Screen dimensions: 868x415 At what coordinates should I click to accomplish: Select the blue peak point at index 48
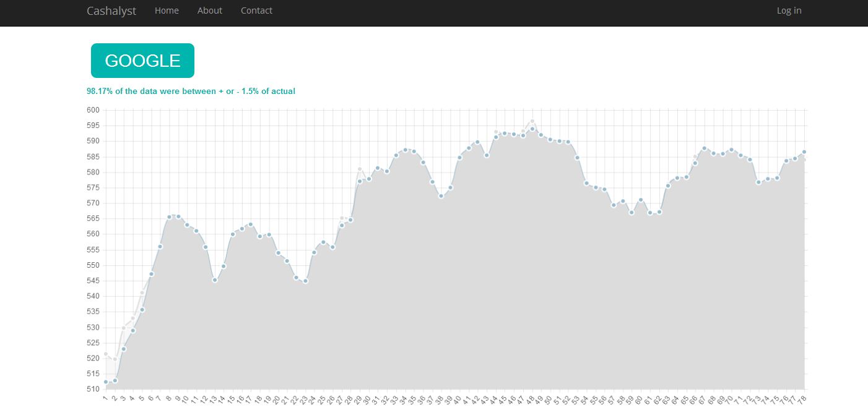(x=532, y=129)
